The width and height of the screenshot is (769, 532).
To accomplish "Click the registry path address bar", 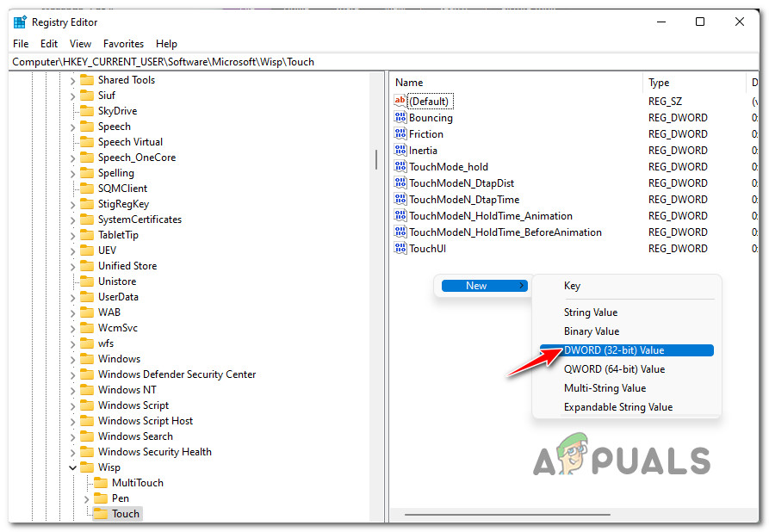I will coord(383,62).
